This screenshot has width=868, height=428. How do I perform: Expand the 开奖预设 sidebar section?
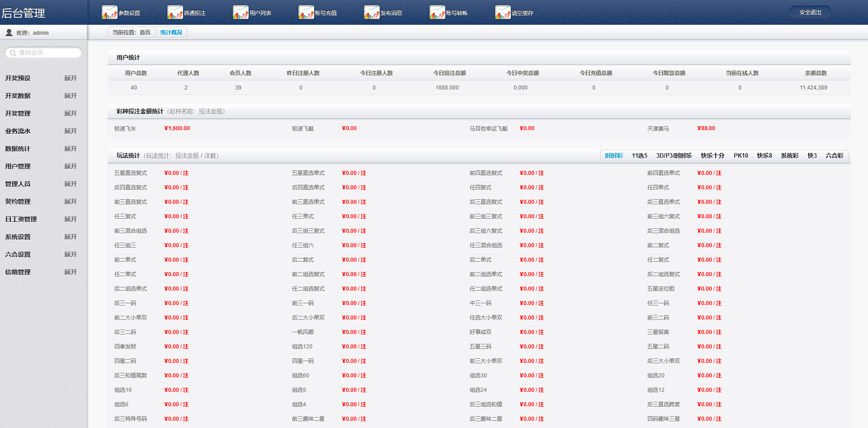(x=70, y=78)
